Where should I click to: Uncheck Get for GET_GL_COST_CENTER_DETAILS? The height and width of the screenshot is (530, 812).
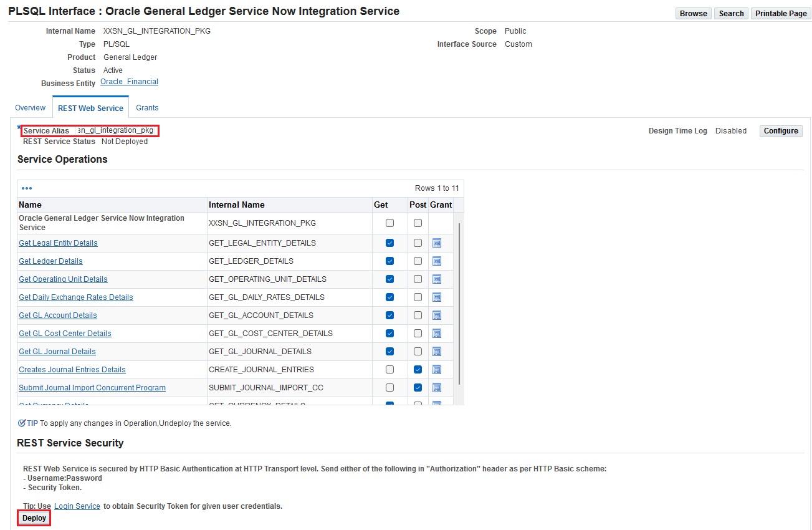pyautogui.click(x=390, y=334)
